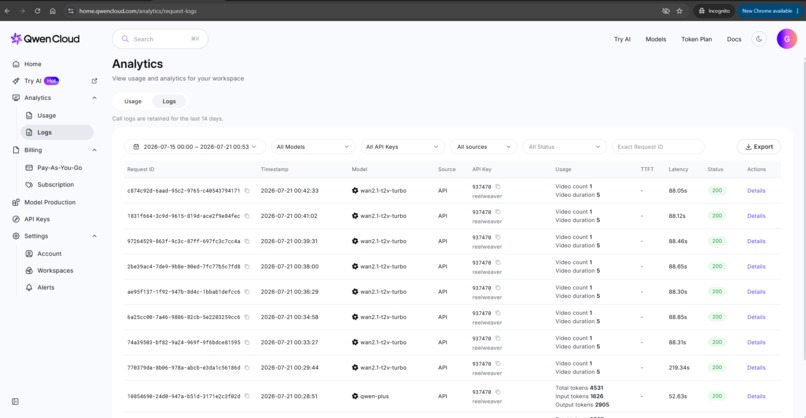Screen dimensions: 806x418
Task: Open Details for the 00:41:02 request
Action: [x=756, y=216]
